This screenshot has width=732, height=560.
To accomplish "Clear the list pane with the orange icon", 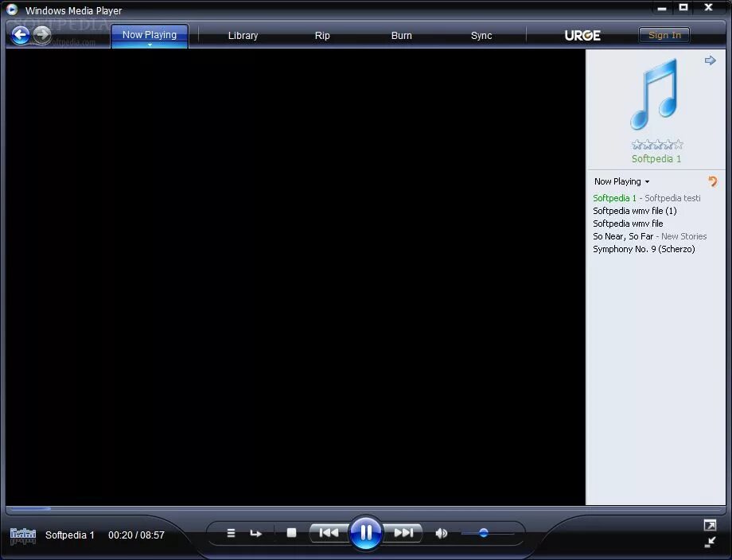I will [x=712, y=181].
